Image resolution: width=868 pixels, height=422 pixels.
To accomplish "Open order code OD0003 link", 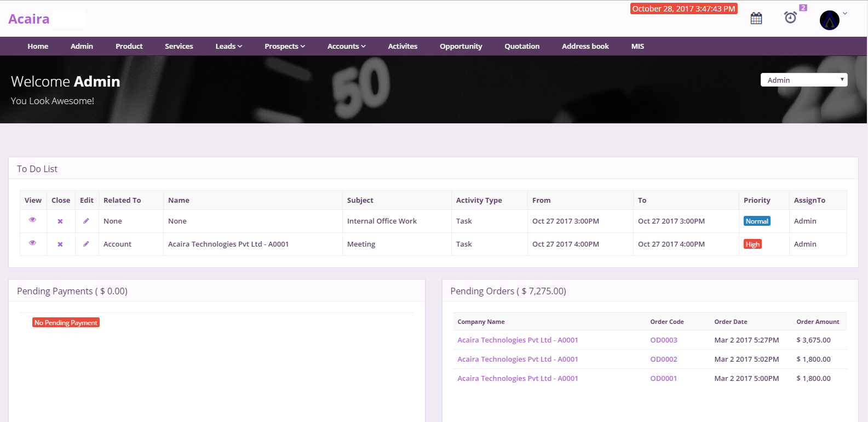I will [663, 340].
